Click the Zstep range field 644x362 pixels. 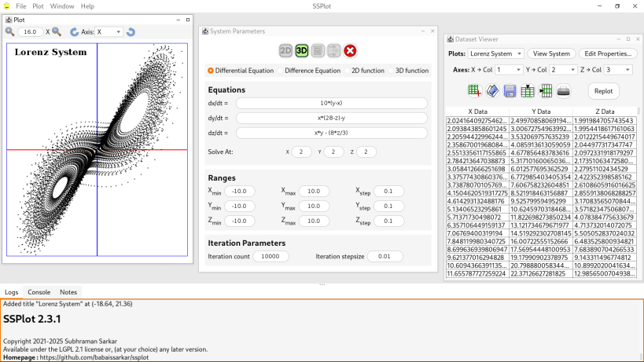coord(388,221)
